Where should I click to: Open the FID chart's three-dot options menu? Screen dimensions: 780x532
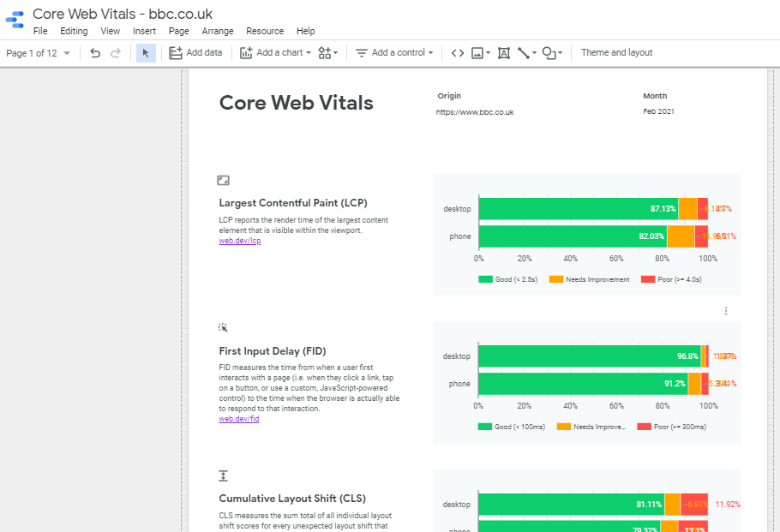(727, 311)
